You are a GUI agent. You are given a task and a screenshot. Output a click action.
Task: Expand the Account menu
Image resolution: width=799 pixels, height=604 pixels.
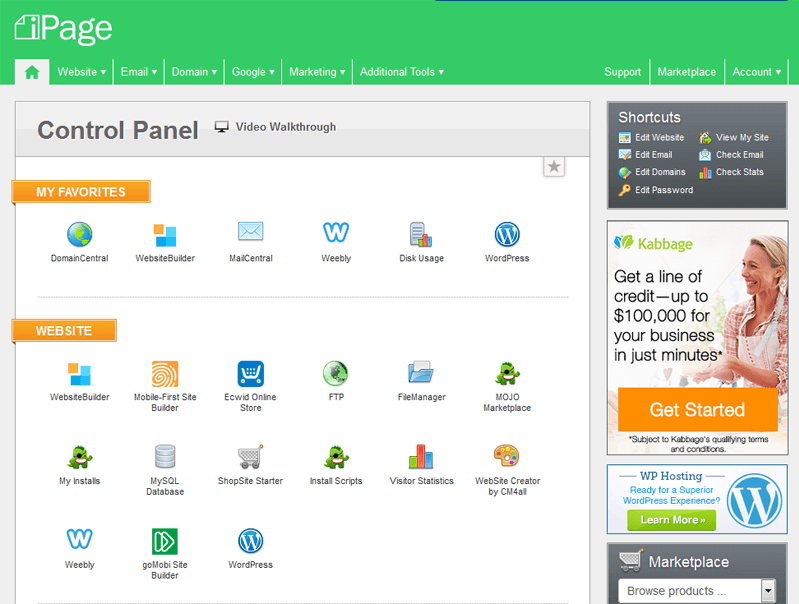(x=756, y=72)
